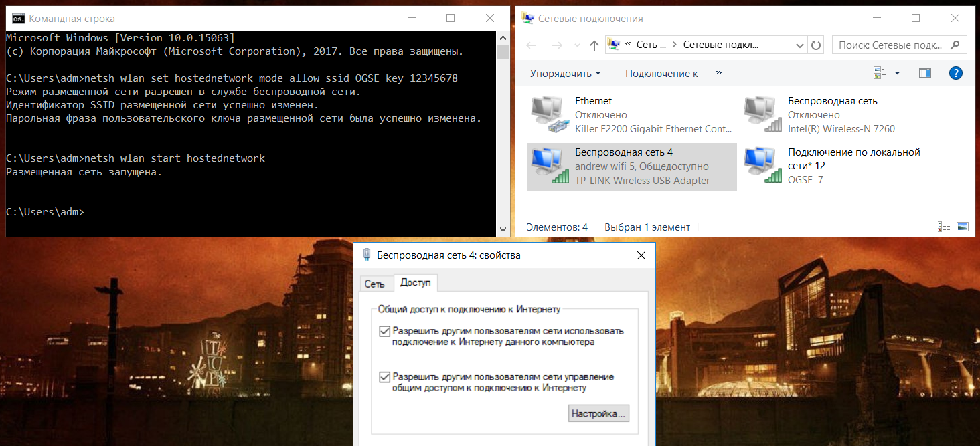980x446 pixels.
Task: Click the Сетевые подкл... breadcrumb segment
Action: (721, 45)
